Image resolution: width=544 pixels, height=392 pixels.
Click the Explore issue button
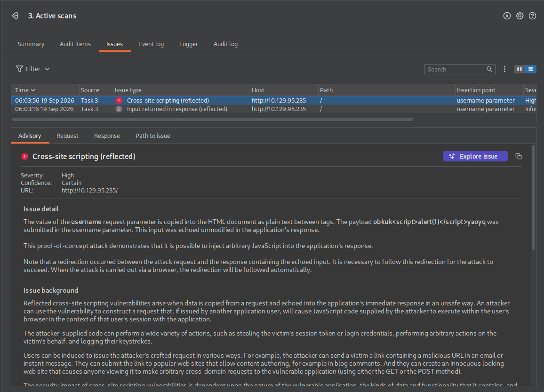(475, 156)
